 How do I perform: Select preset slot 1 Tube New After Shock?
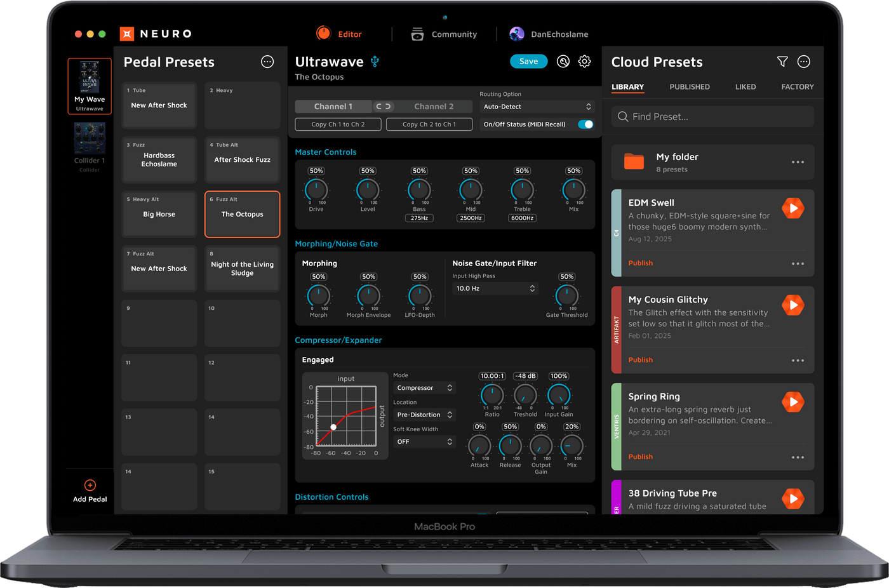point(159,105)
